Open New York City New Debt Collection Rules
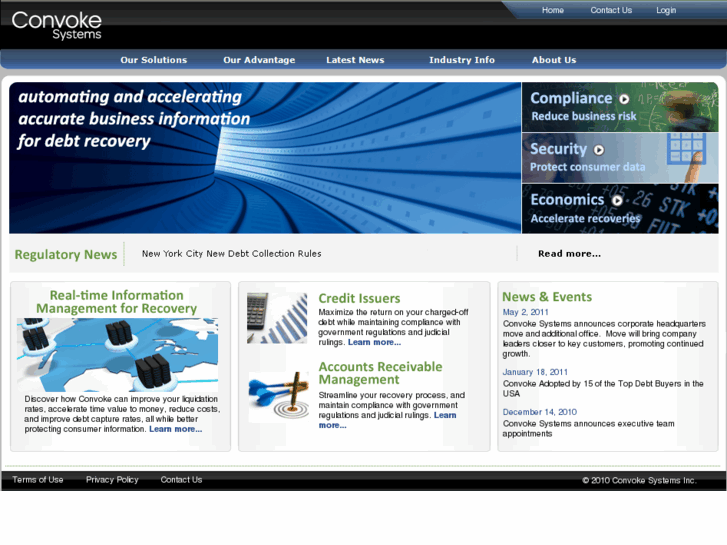727x545 pixels. [231, 254]
